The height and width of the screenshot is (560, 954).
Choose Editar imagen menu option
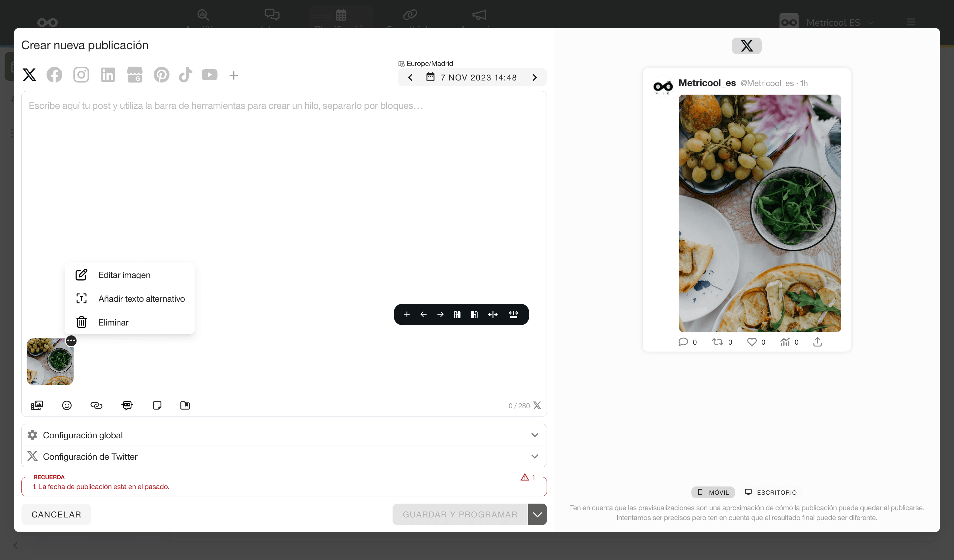pyautogui.click(x=124, y=275)
